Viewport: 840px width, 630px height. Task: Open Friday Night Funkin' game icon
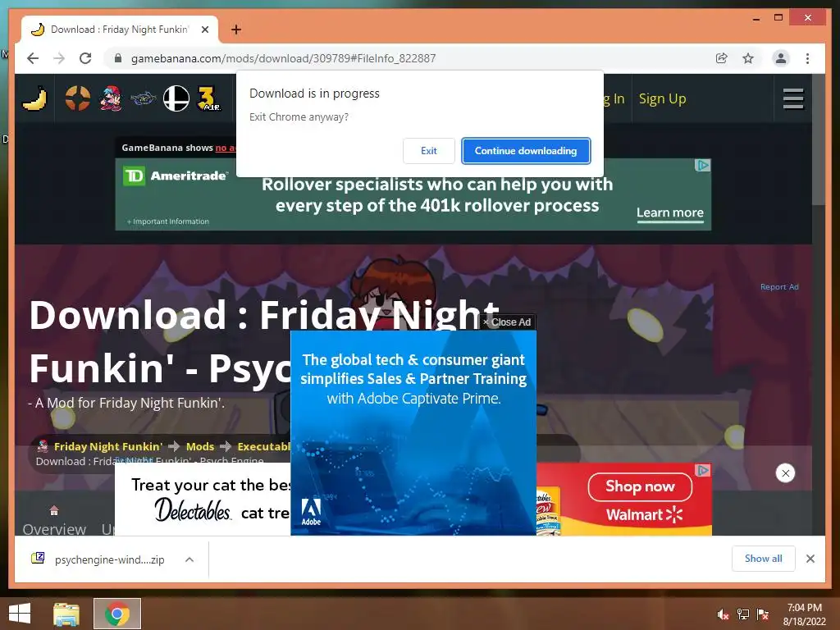(111, 98)
